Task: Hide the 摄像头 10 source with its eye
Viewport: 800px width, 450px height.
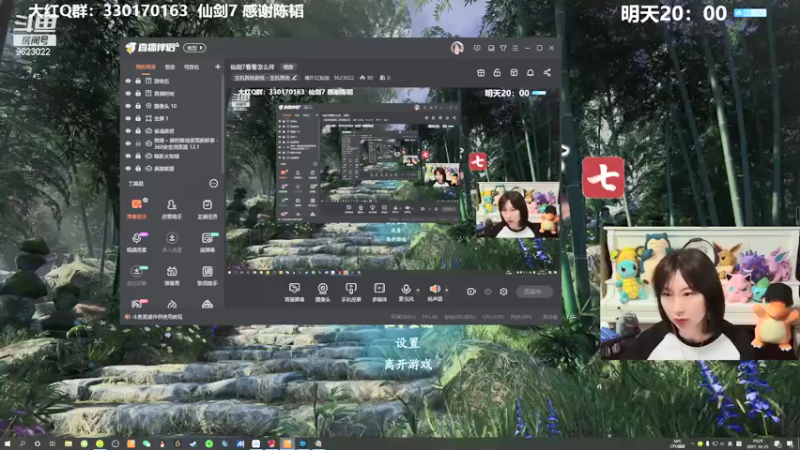Action: [x=128, y=106]
